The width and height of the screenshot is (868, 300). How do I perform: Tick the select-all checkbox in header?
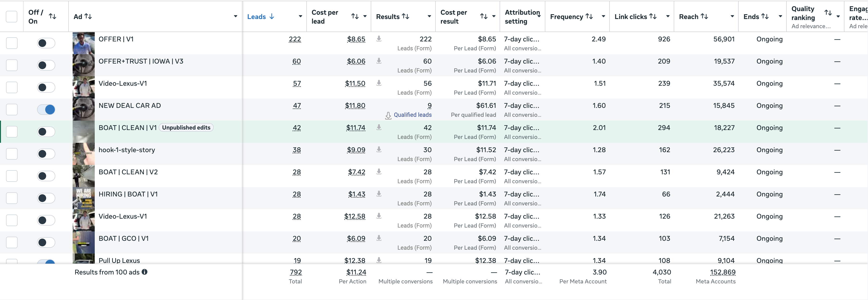click(x=12, y=17)
